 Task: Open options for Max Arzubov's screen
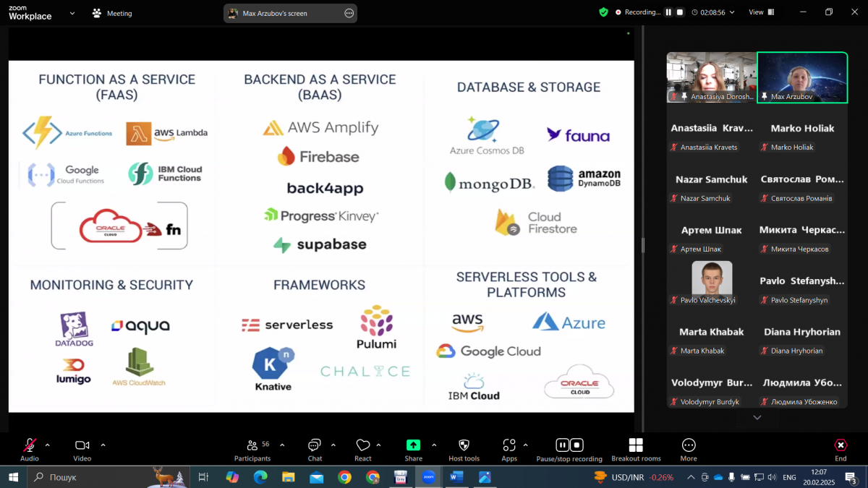point(349,13)
